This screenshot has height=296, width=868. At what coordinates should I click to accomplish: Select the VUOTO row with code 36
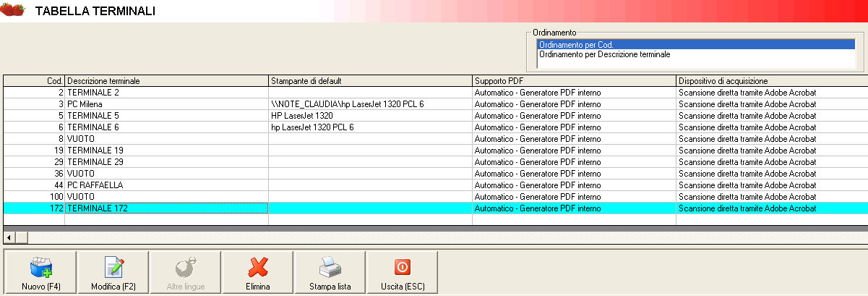coord(435,174)
